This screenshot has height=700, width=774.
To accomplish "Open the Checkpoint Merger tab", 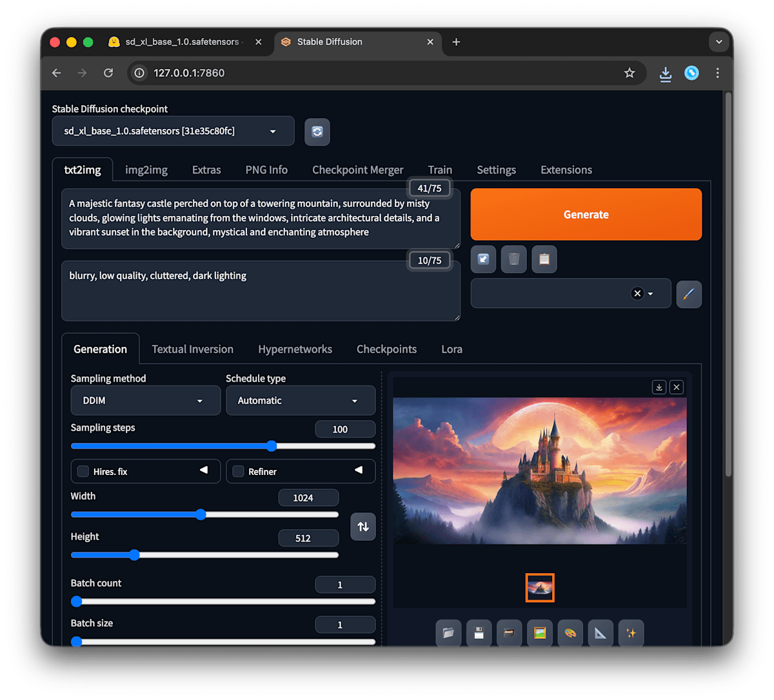I will coord(358,170).
